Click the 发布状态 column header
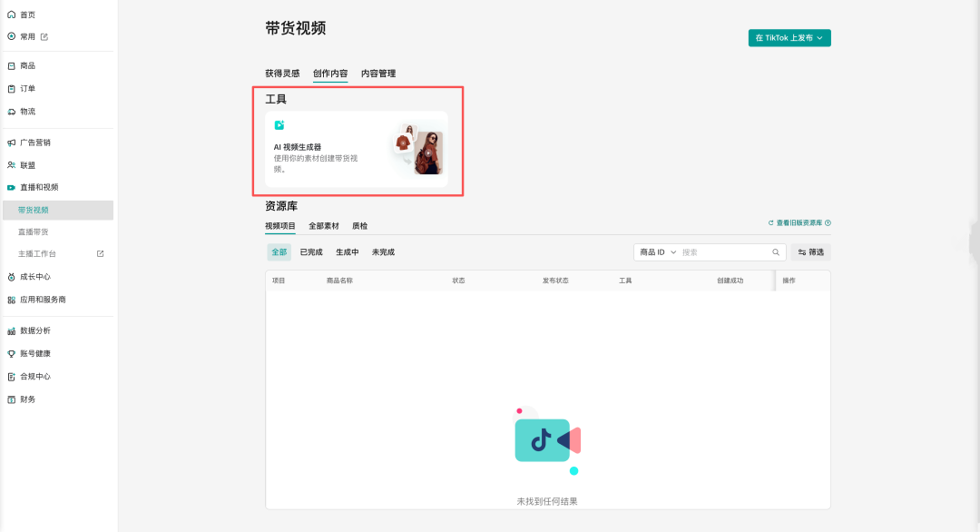Screen dimensions: 980x532 click(555, 281)
